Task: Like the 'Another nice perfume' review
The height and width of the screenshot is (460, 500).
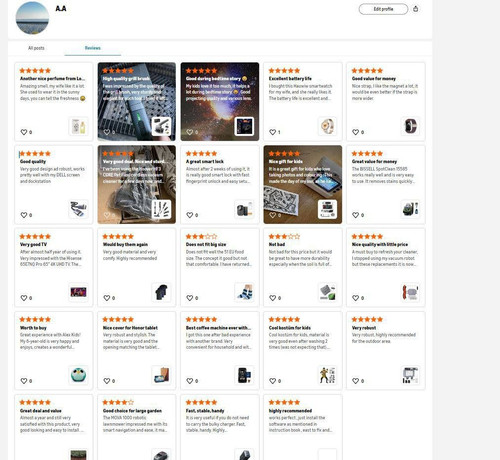Action: (x=24, y=132)
